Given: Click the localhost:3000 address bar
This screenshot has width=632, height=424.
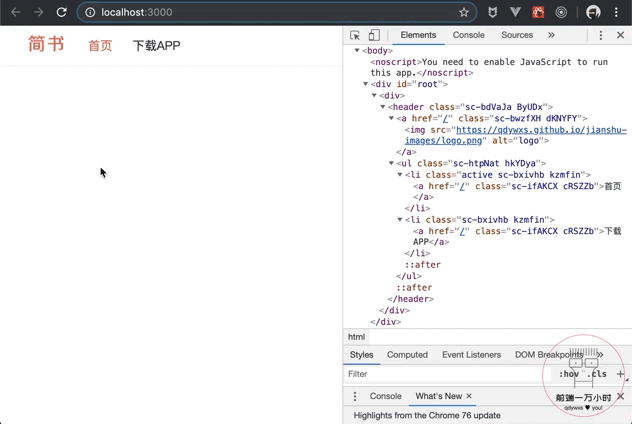Looking at the screenshot, I should point(276,12).
